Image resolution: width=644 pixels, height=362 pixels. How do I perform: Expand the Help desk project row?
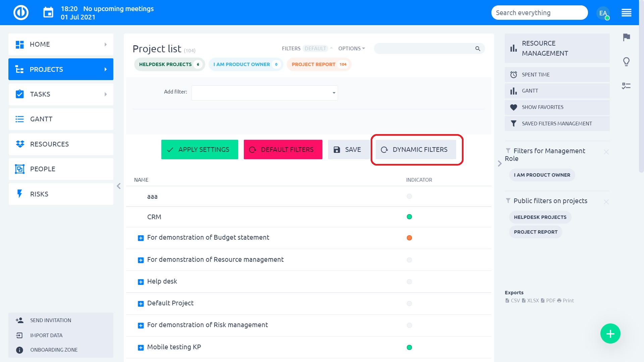pyautogui.click(x=141, y=282)
